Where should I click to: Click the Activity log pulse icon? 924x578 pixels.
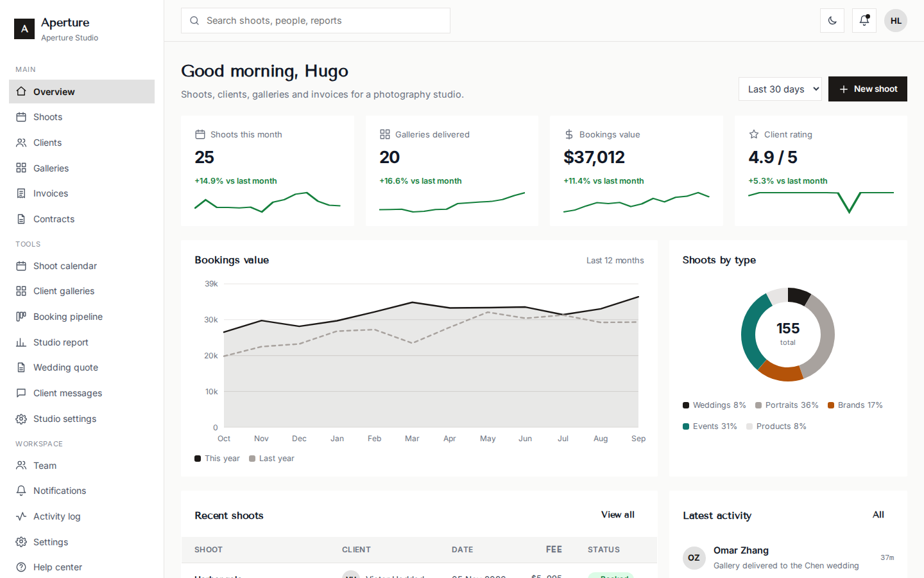pos(21,516)
